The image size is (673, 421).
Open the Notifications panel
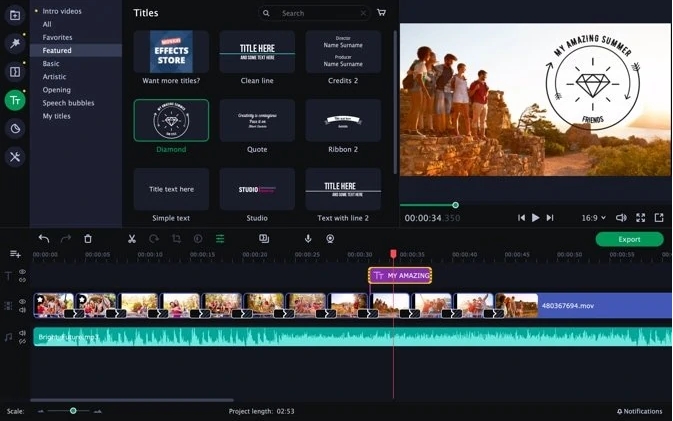pyautogui.click(x=640, y=411)
